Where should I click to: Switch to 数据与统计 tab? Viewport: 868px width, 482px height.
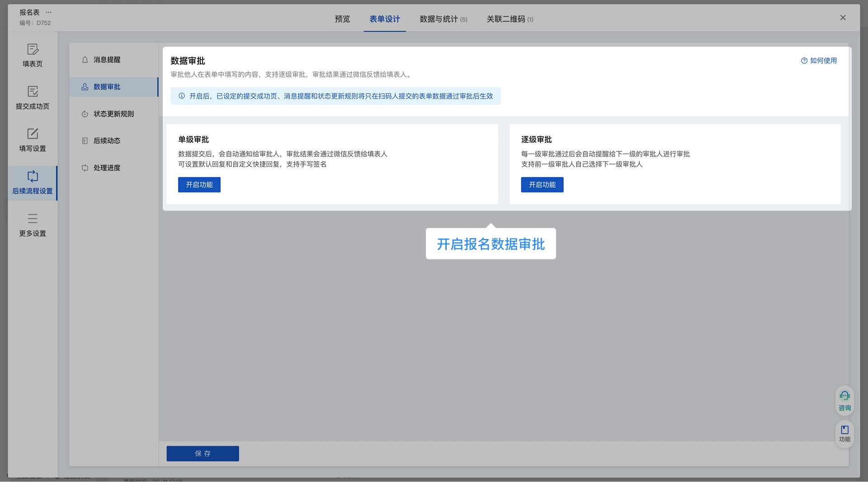coord(443,19)
